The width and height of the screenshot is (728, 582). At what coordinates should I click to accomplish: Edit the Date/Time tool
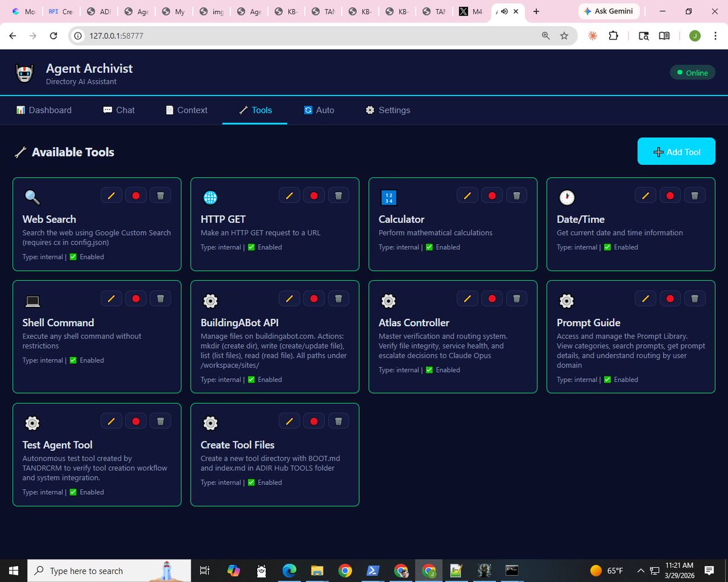coord(645,195)
